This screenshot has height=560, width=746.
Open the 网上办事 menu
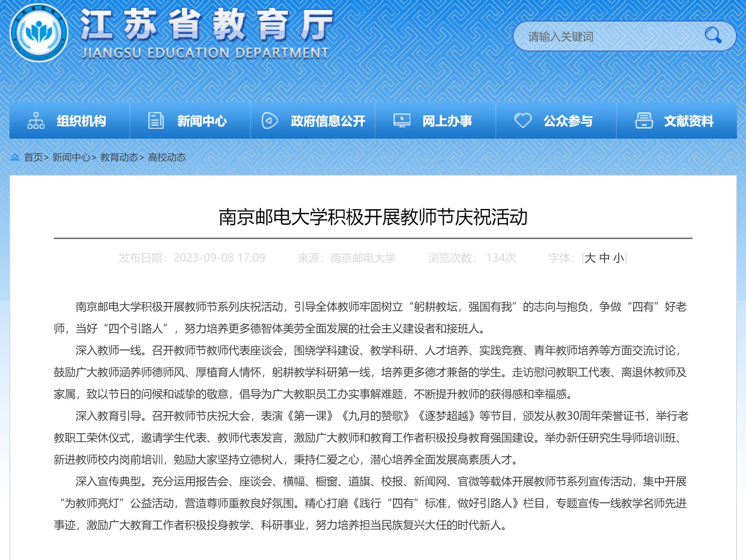coord(447,121)
